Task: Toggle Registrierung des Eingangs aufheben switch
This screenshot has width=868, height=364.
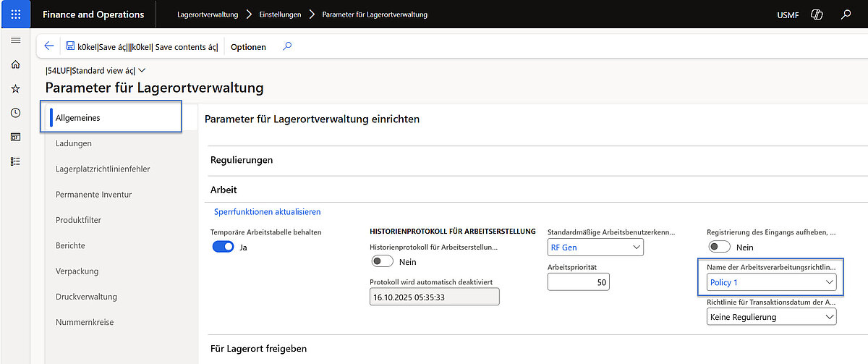Action: [719, 247]
